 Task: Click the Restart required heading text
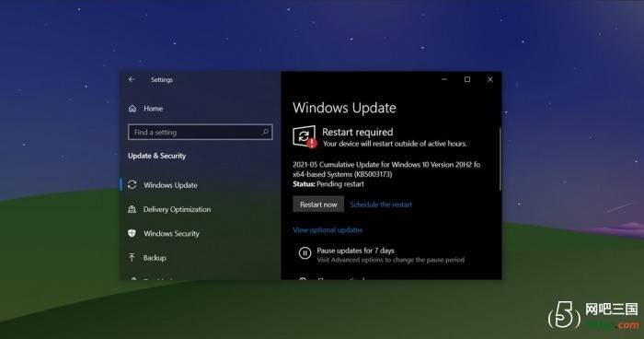(357, 132)
